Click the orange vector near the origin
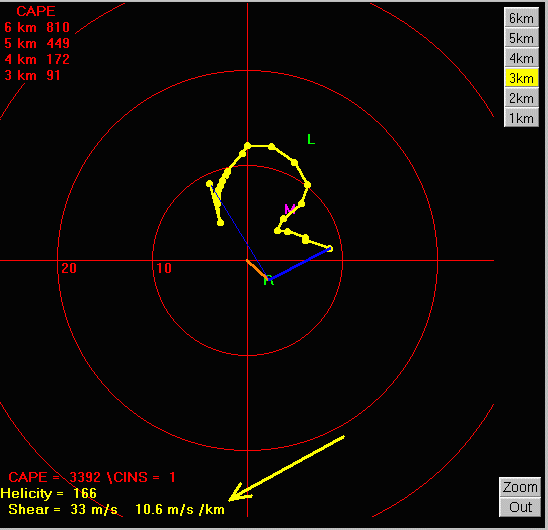The height and width of the screenshot is (530, 548). point(257,269)
